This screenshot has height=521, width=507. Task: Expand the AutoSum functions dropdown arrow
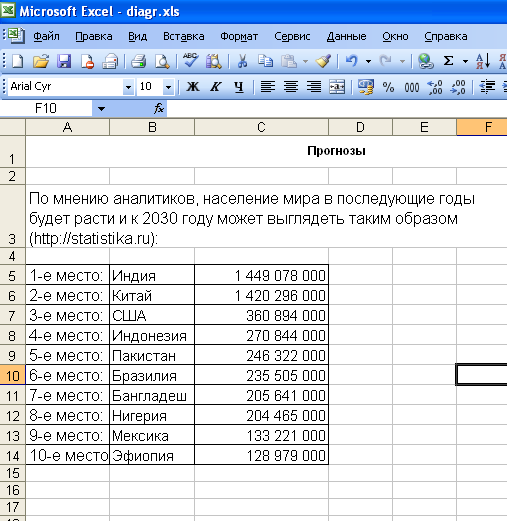point(465,61)
